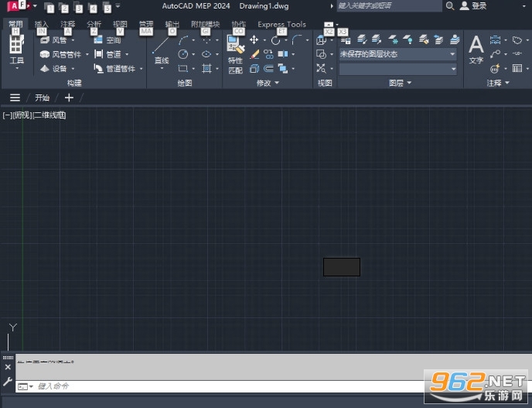Select the 设备 equipment tool
532x408 pixels.
click(53, 69)
